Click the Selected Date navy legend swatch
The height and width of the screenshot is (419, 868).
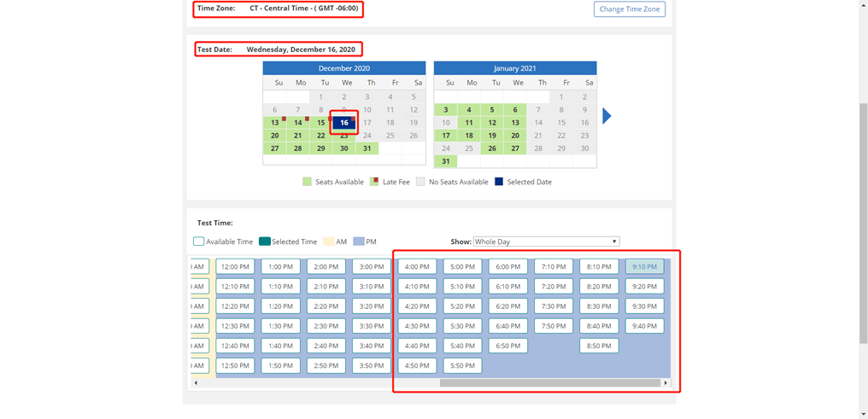498,182
